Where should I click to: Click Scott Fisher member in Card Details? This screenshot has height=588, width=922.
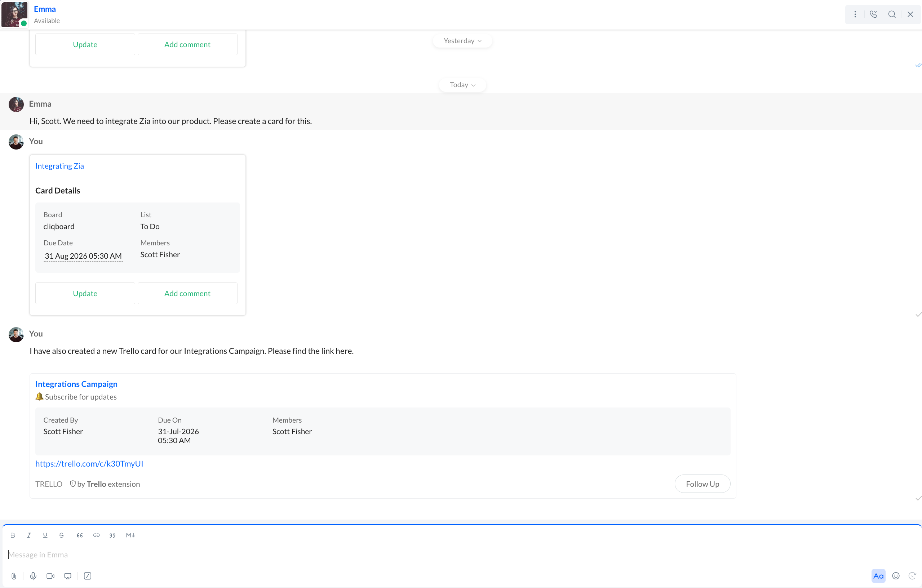point(160,255)
